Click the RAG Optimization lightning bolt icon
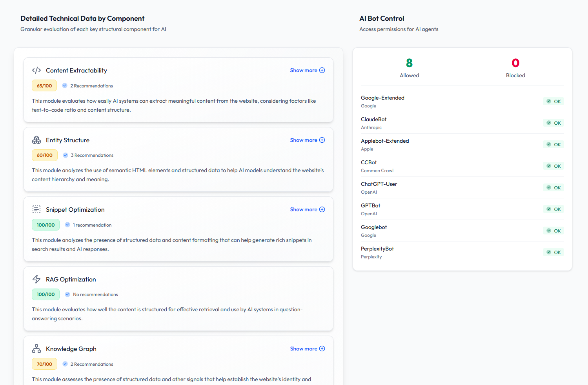Viewport: 588px width, 385px height. (36, 279)
